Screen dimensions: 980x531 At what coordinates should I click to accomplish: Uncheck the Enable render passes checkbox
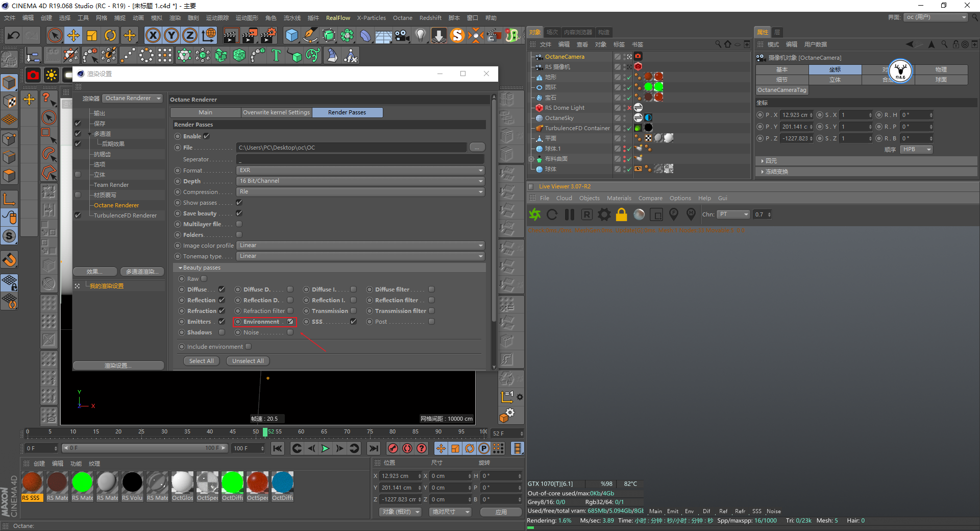tap(207, 136)
